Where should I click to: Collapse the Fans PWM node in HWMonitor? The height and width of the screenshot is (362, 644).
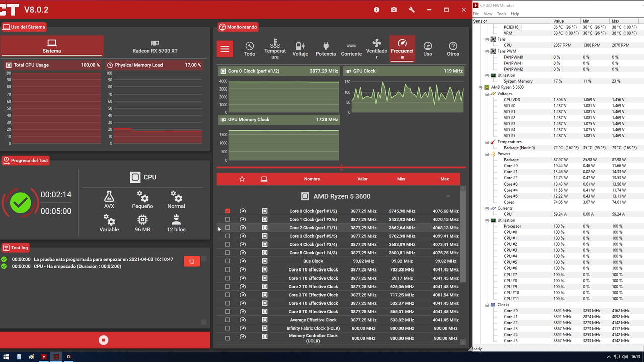487,51
